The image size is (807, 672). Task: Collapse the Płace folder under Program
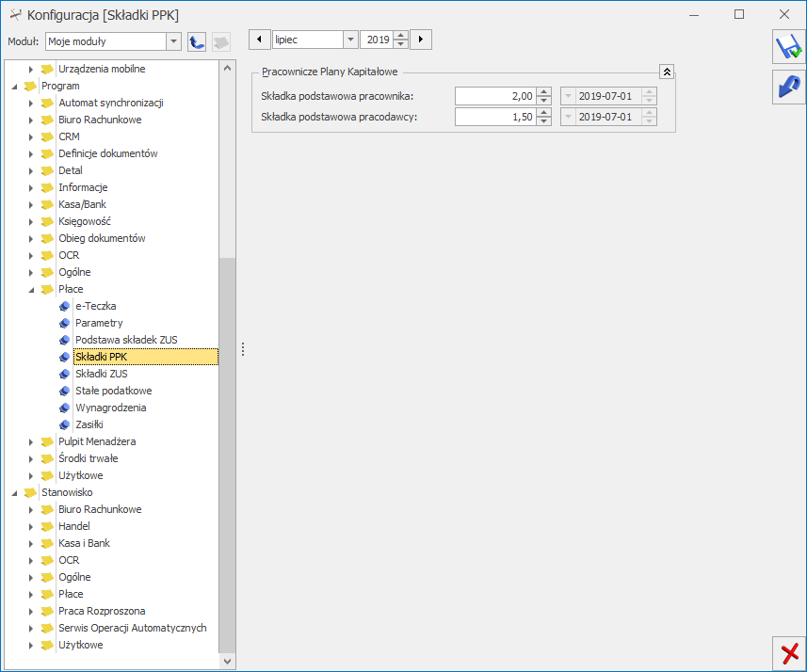coord(31,289)
